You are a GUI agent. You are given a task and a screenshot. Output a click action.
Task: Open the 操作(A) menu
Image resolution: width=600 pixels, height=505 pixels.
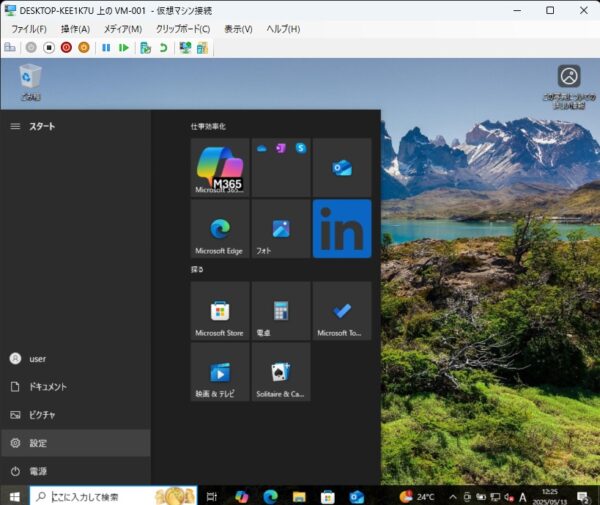[75, 29]
